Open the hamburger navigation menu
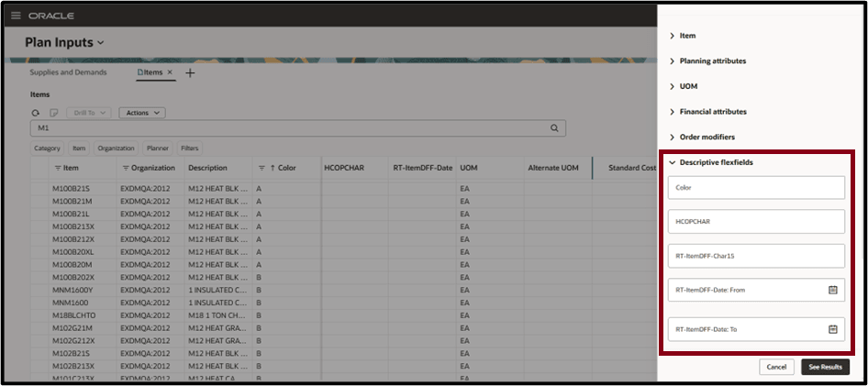This screenshot has height=386, width=868. (16, 16)
